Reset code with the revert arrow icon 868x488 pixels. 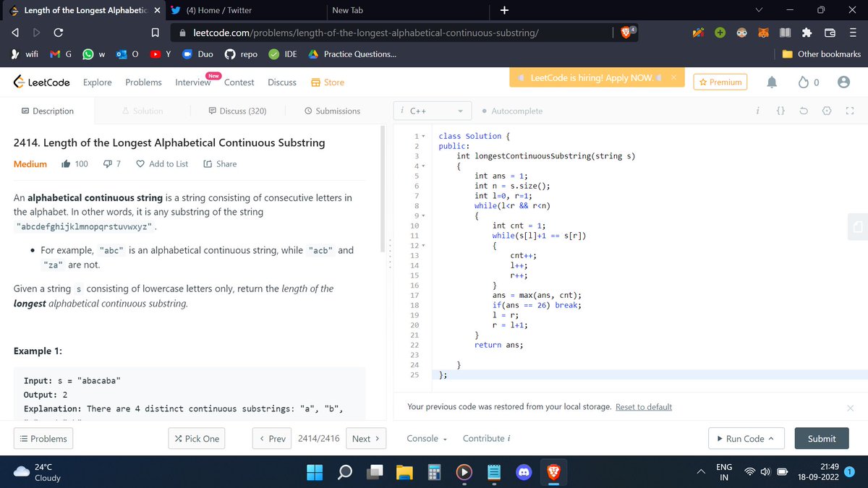pos(804,111)
